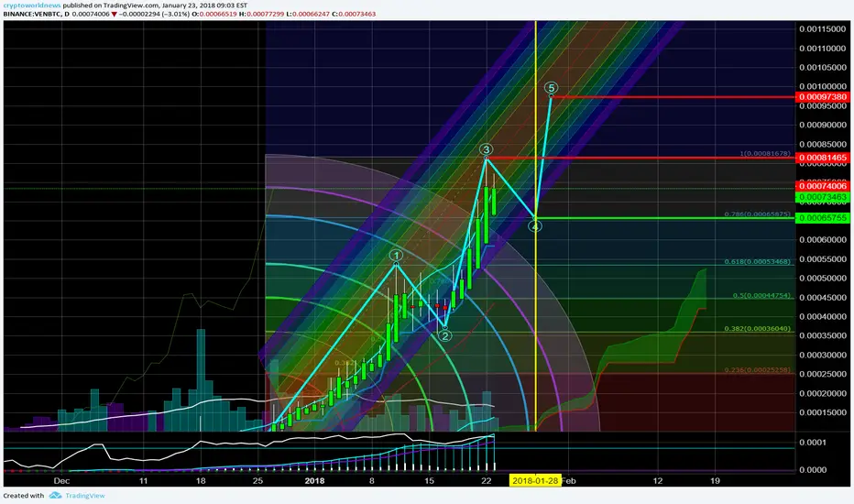The width and height of the screenshot is (854, 504).
Task: Open the TradingView link beside the cloud logo
Action: 85,496
